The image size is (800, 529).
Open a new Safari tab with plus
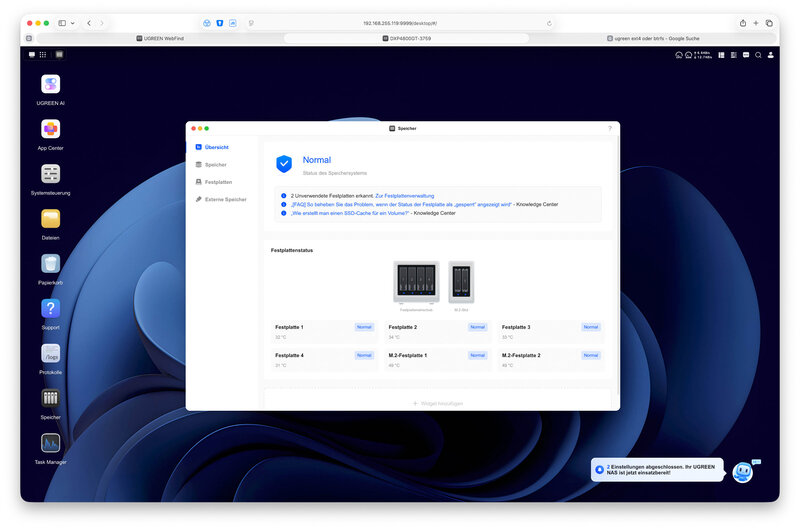coord(756,23)
